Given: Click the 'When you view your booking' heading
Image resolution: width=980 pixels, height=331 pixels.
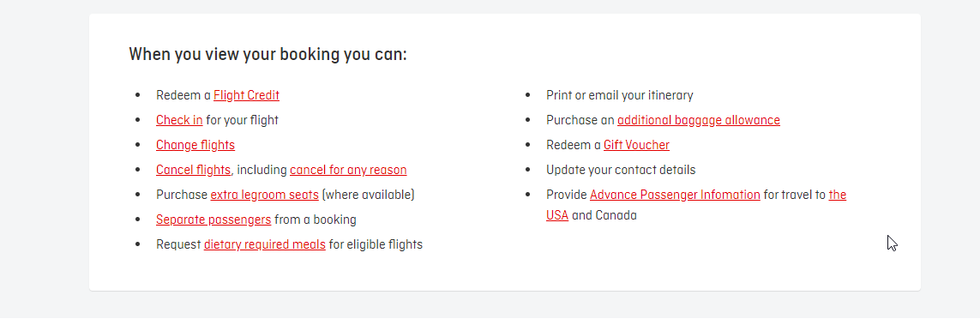Looking at the screenshot, I should 268,54.
